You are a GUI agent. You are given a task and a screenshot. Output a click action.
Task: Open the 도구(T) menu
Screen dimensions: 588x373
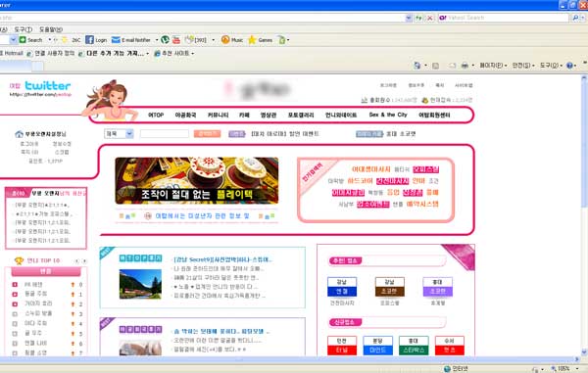[24, 29]
